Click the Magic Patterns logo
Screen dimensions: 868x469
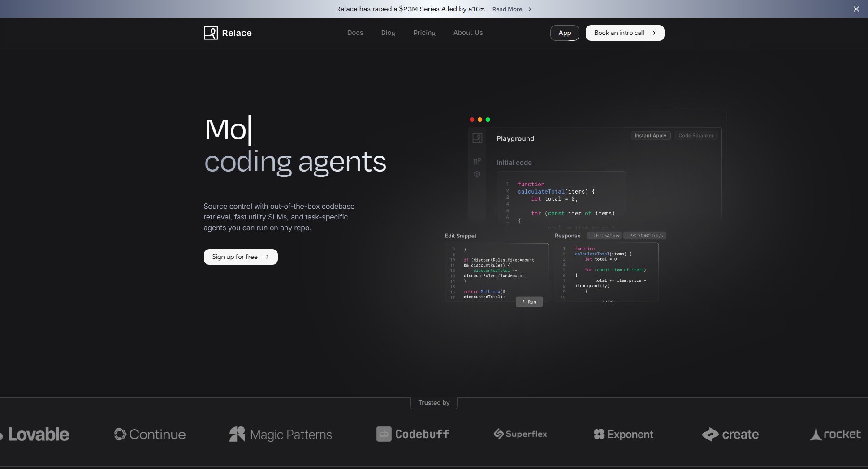coord(280,434)
